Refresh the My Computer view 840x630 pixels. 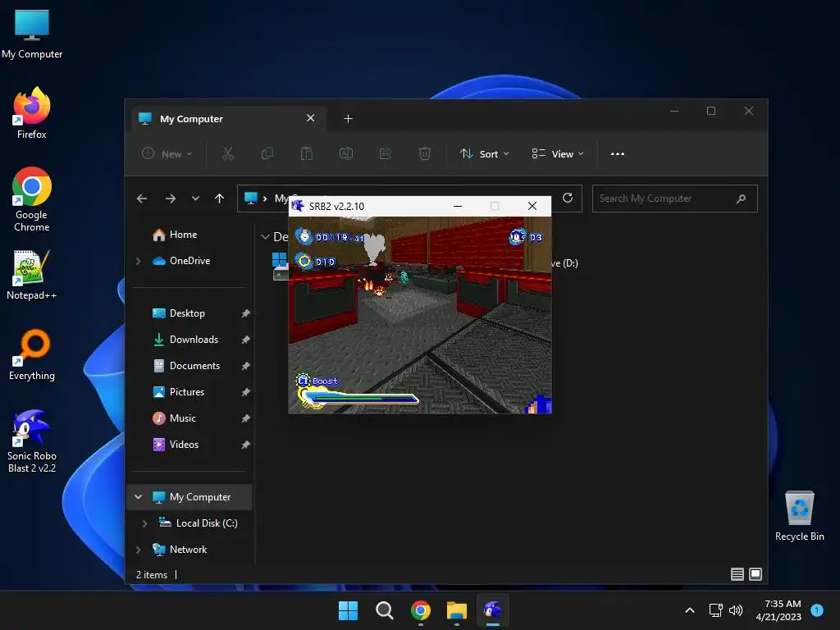click(568, 199)
